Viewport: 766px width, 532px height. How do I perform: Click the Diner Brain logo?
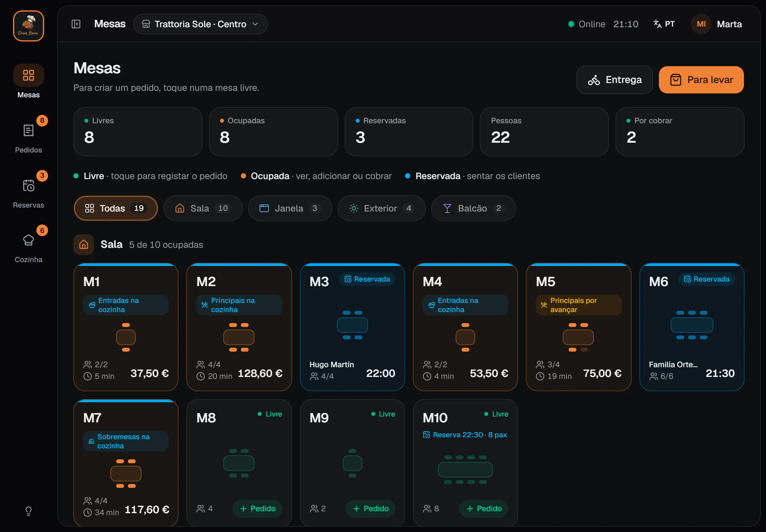[x=28, y=26]
